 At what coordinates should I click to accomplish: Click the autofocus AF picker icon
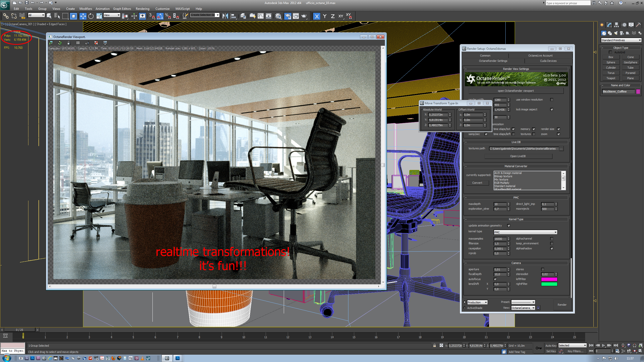pyautogui.click(x=87, y=43)
